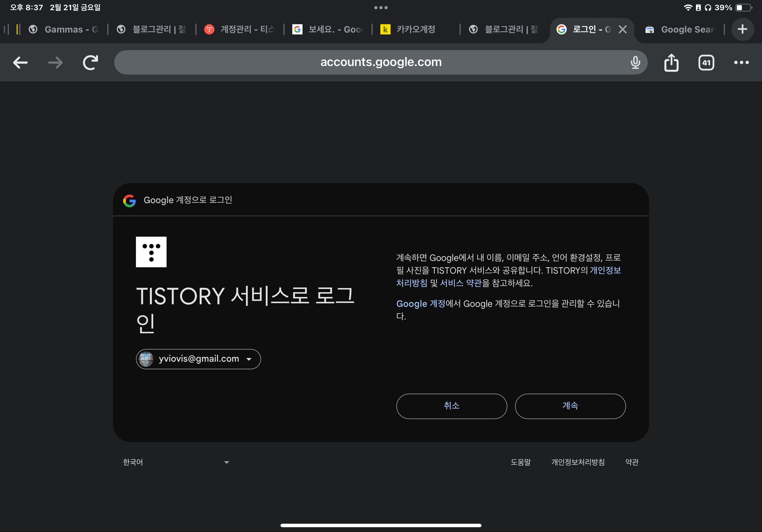Viewport: 762px width, 532px height.
Task: Reload the page with the refresh icon
Action: coord(90,63)
